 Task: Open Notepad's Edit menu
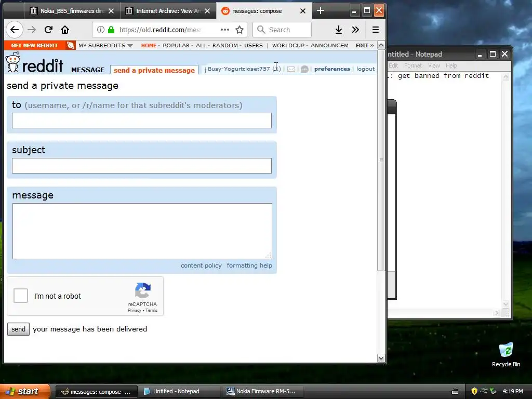click(393, 65)
